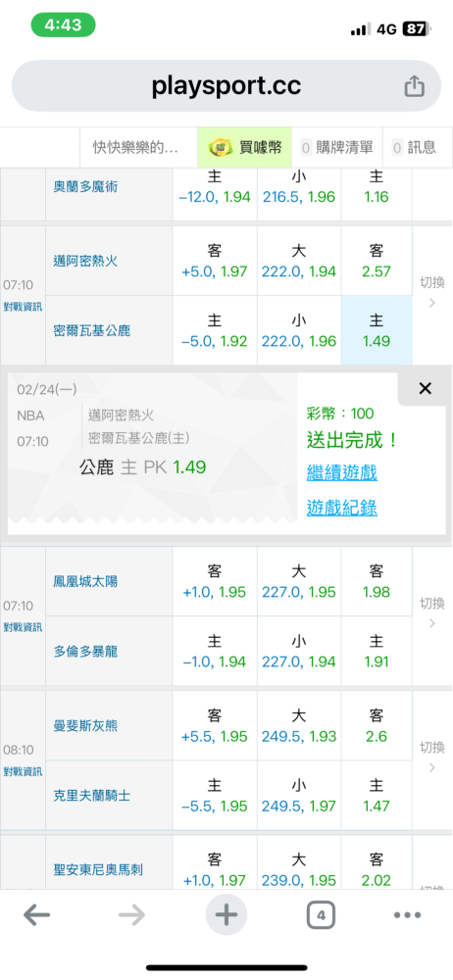The height and width of the screenshot is (980, 453).
Task: Select 奧蘭多魔術 主 -12.0, 1.94 spread
Action: click(215, 194)
